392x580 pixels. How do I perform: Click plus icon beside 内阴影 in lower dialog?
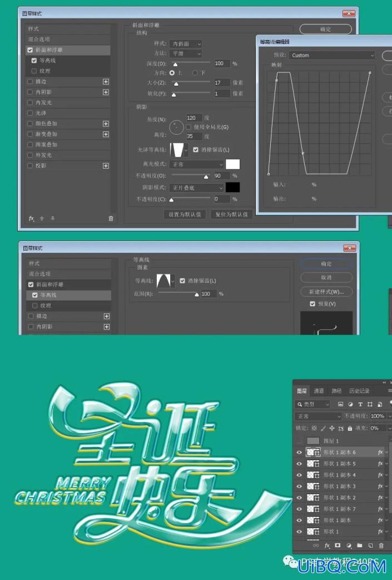pyautogui.click(x=106, y=327)
